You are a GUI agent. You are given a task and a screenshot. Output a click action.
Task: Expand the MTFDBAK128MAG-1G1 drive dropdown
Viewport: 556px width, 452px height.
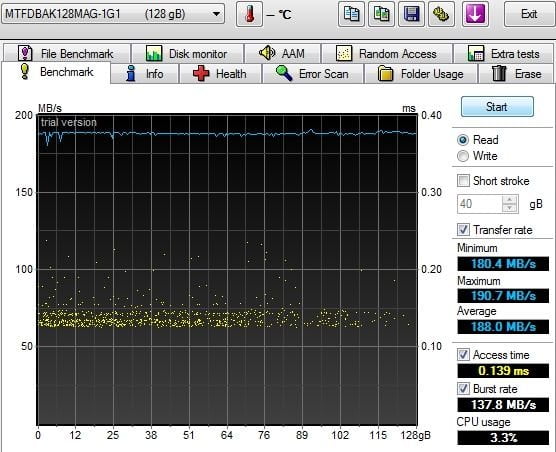(x=113, y=14)
